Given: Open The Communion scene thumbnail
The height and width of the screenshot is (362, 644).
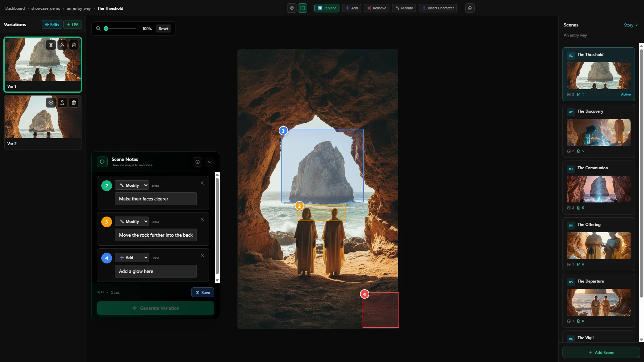Looking at the screenshot, I should pyautogui.click(x=598, y=189).
